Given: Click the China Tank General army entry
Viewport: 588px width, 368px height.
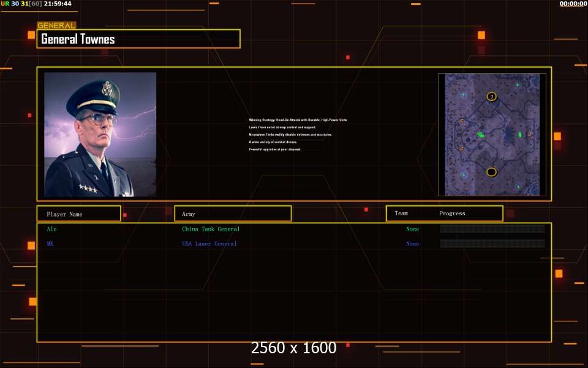Looking at the screenshot, I should pos(211,229).
